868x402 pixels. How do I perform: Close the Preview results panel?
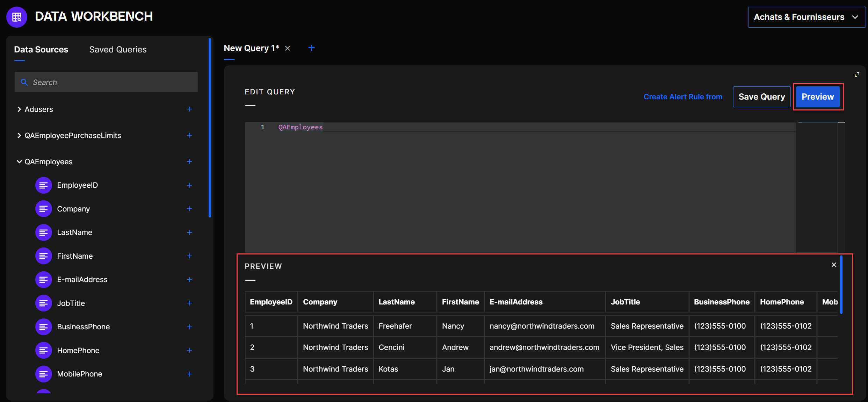(x=834, y=265)
